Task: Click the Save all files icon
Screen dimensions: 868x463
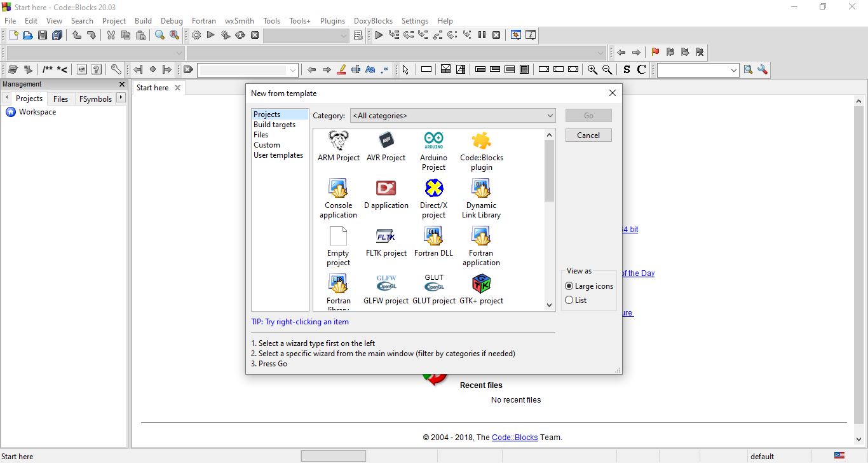Action: [57, 36]
